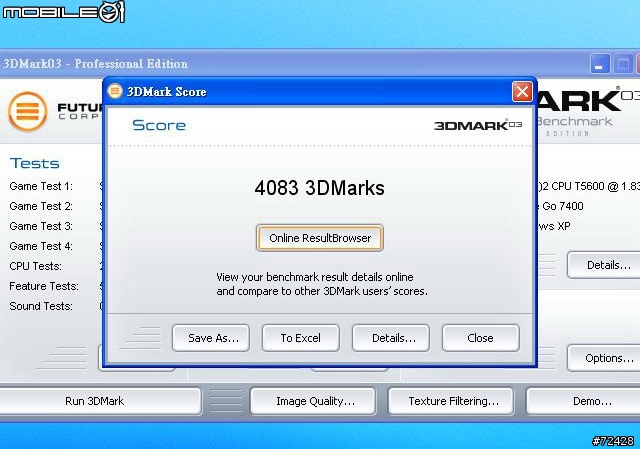Screen dimensions: 640x449
Task: Minimize the 3DMark03 main window
Action: (600, 64)
